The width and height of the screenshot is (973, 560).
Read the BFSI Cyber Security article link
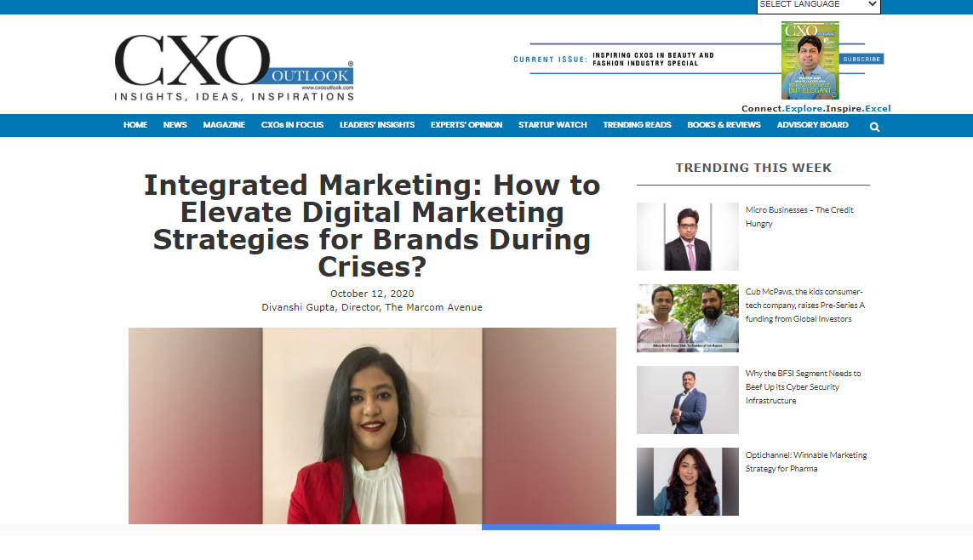tap(803, 387)
